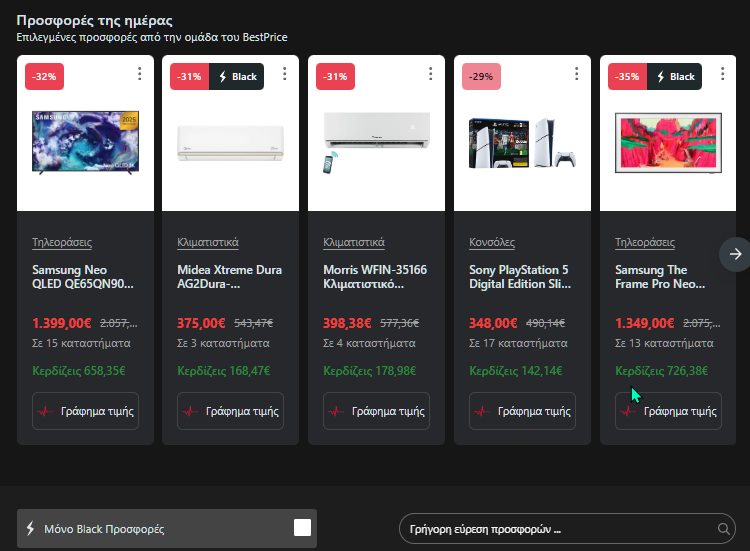Image resolution: width=750 pixels, height=551 pixels.
Task: Open Sony PlayStation 5 Digital Edition product title
Action: 520,277
